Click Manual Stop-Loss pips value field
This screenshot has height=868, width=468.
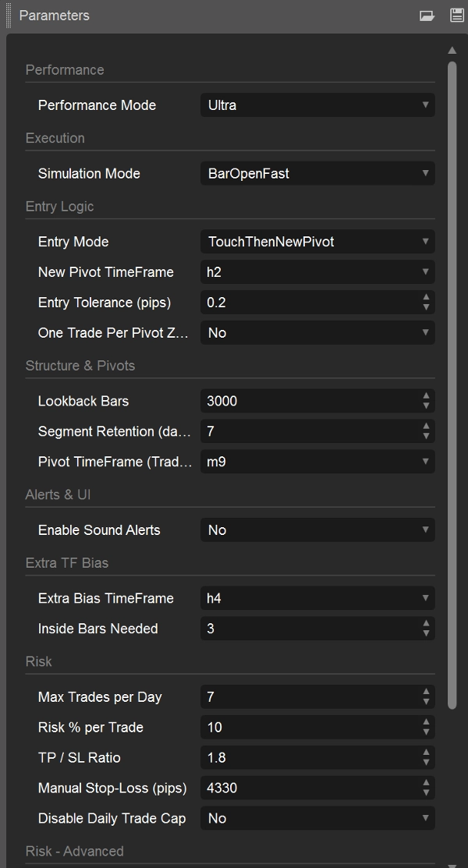point(308,788)
